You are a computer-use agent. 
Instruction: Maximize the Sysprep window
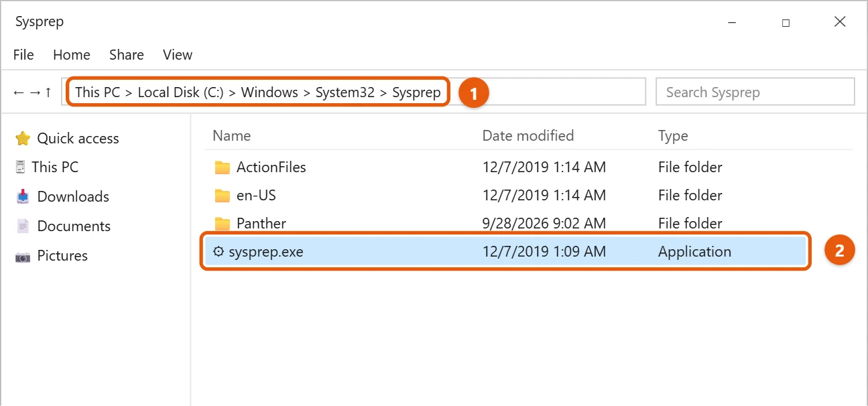786,22
